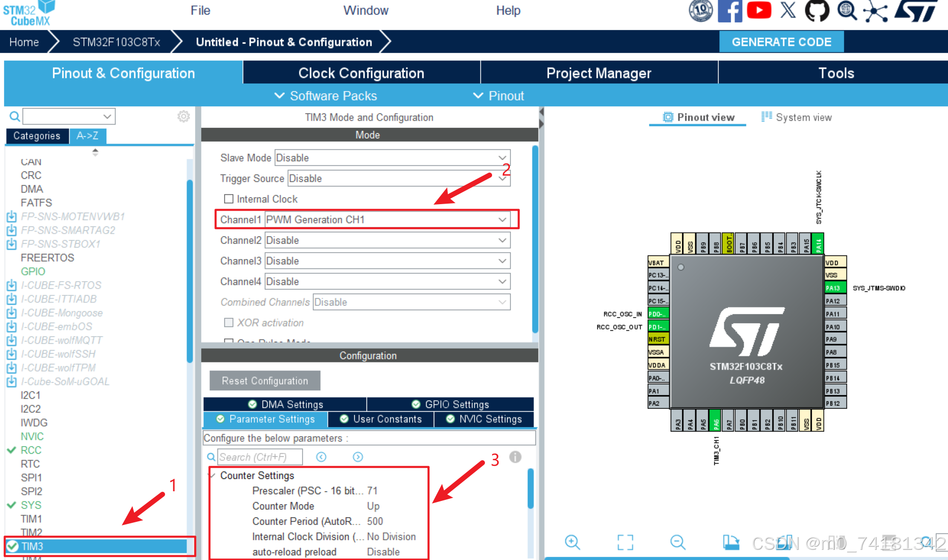Go to next parameter search result

[x=358, y=457]
